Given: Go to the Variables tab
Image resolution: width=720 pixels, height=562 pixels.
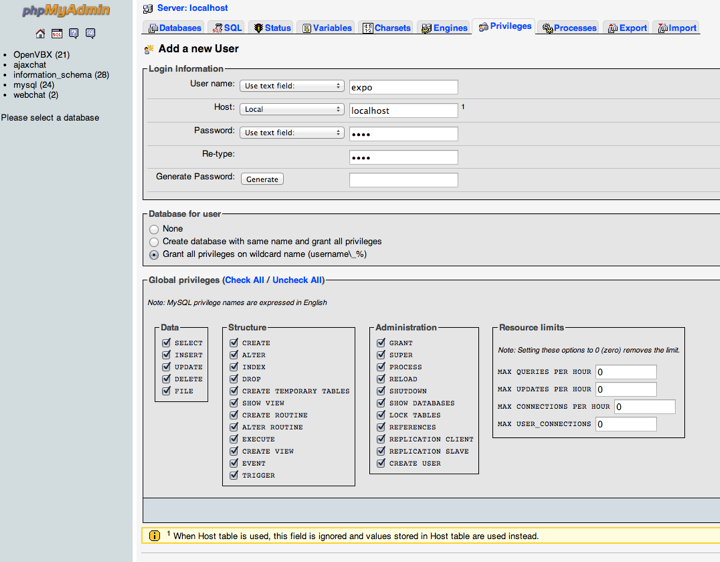Looking at the screenshot, I should click(x=326, y=28).
